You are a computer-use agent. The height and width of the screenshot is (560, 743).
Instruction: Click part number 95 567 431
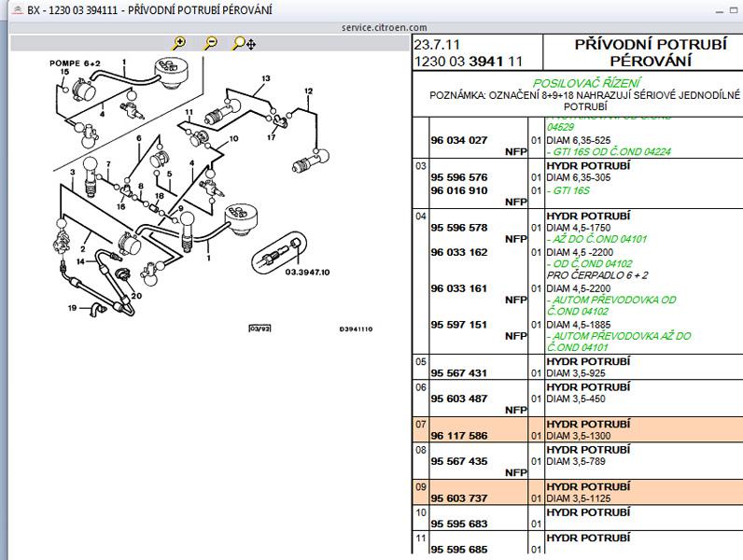(x=458, y=372)
